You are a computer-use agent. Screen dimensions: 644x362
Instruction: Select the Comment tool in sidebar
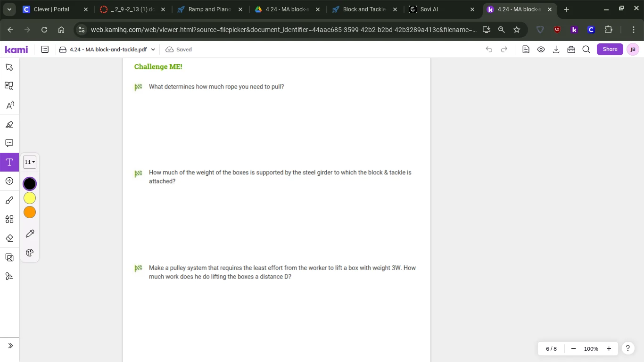(9, 143)
